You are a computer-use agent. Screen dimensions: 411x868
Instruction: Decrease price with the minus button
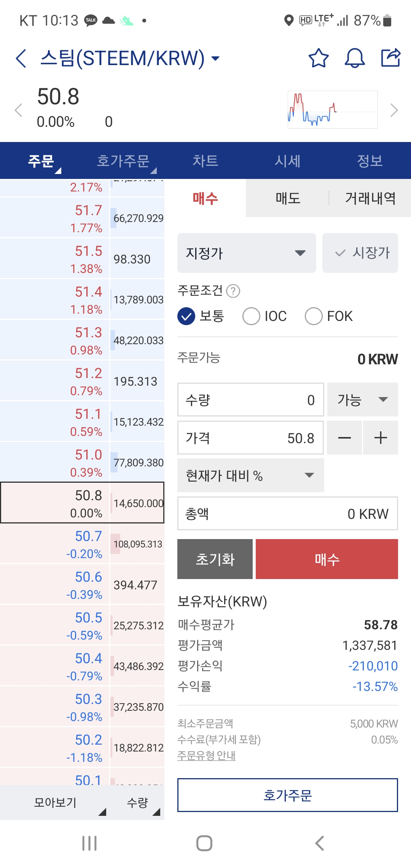(x=344, y=438)
